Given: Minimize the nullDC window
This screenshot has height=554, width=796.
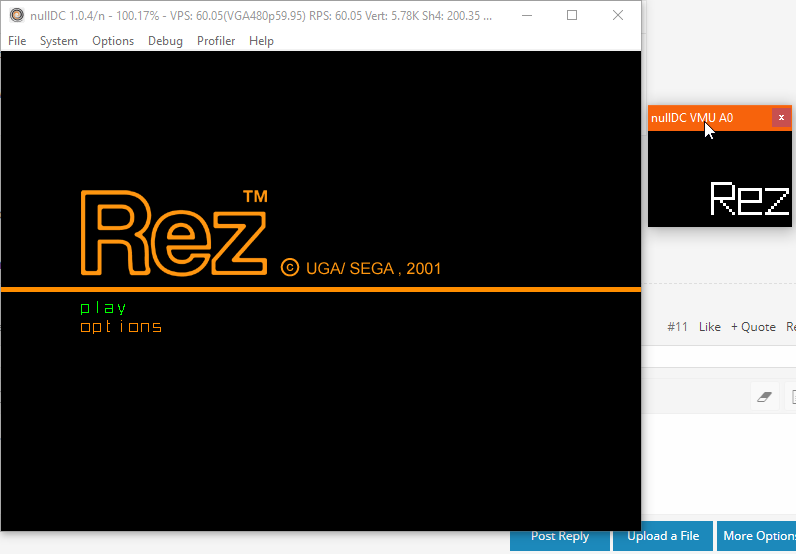Looking at the screenshot, I should (x=527, y=15).
